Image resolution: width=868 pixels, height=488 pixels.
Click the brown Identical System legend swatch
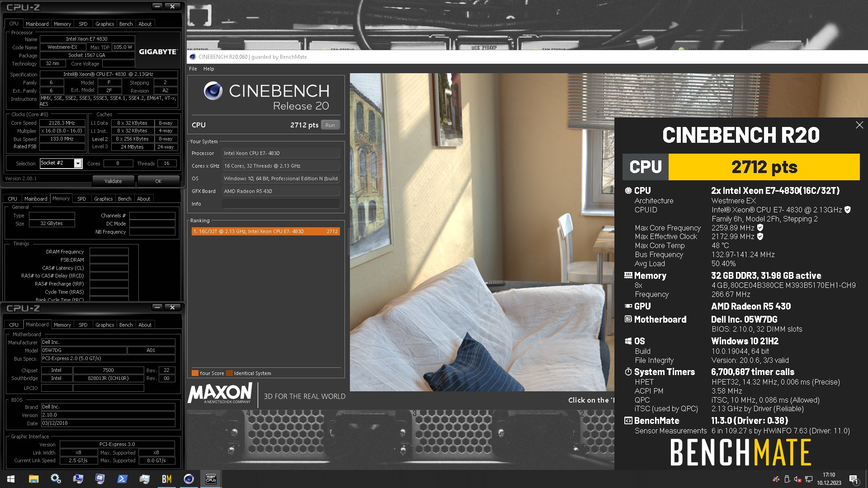(x=229, y=373)
